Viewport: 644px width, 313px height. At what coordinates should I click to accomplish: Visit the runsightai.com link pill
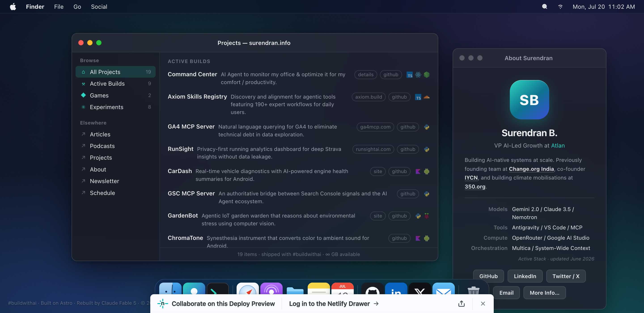[373, 149]
